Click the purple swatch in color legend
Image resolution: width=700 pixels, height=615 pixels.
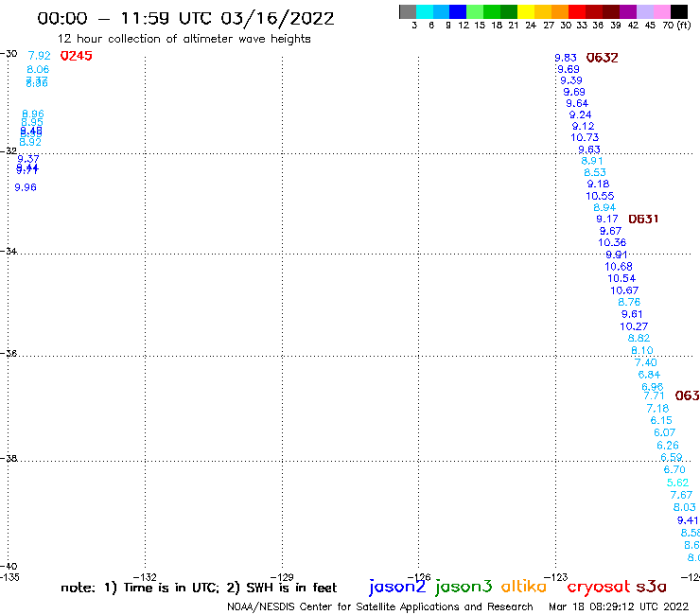click(628, 11)
